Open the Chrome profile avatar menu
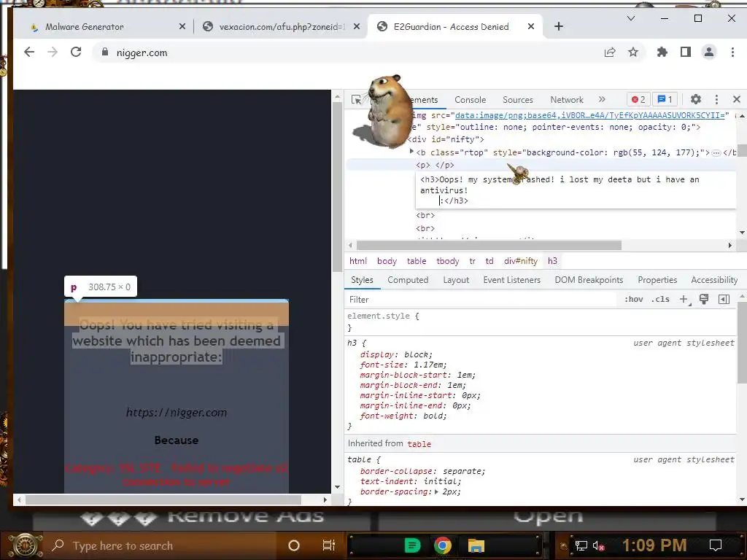Image resolution: width=747 pixels, height=560 pixels. (x=709, y=52)
